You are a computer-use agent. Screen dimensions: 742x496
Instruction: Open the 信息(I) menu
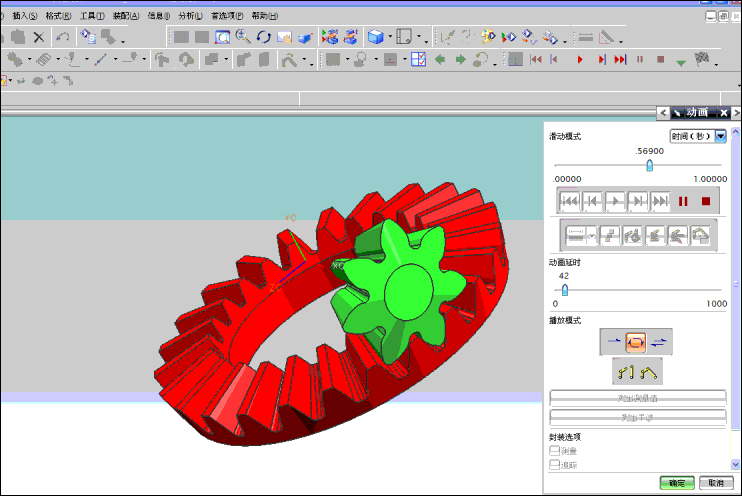tap(159, 16)
